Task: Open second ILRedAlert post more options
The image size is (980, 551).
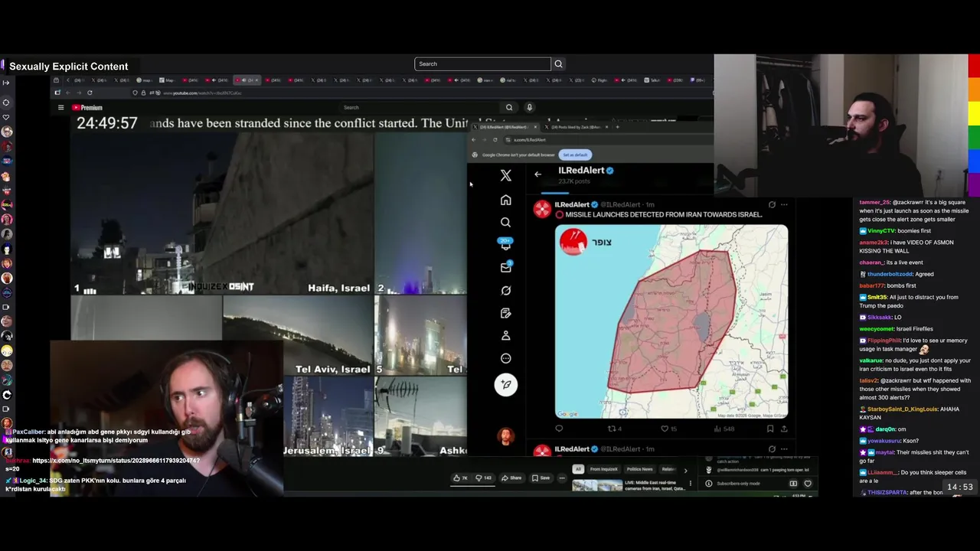Action: point(784,449)
